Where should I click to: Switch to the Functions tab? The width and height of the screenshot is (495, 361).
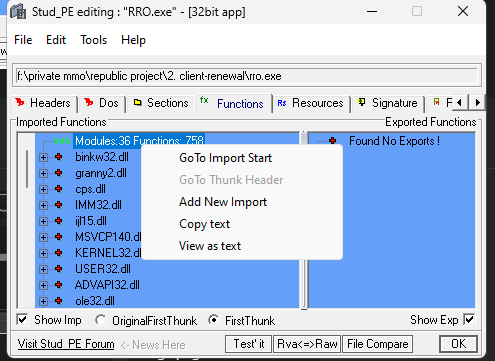click(x=233, y=103)
